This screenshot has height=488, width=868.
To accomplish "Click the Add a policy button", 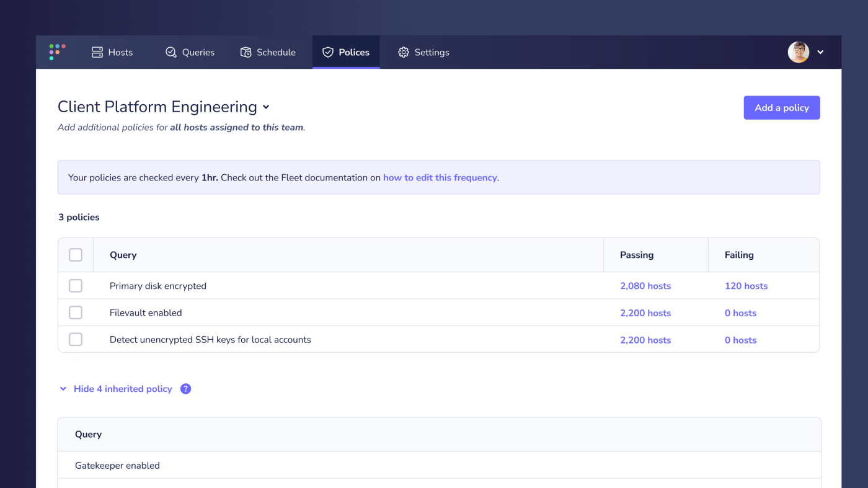I will click(x=782, y=107).
